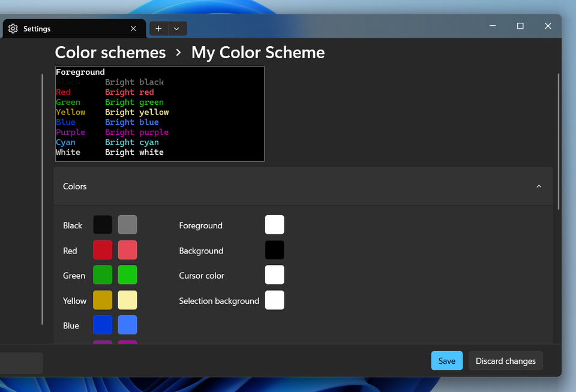Open the Red color picker
Screen dimensions: 576x392
pyautogui.click(x=102, y=250)
